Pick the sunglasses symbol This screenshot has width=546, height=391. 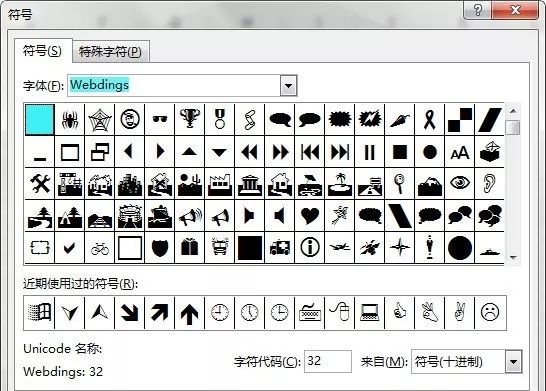click(159, 120)
